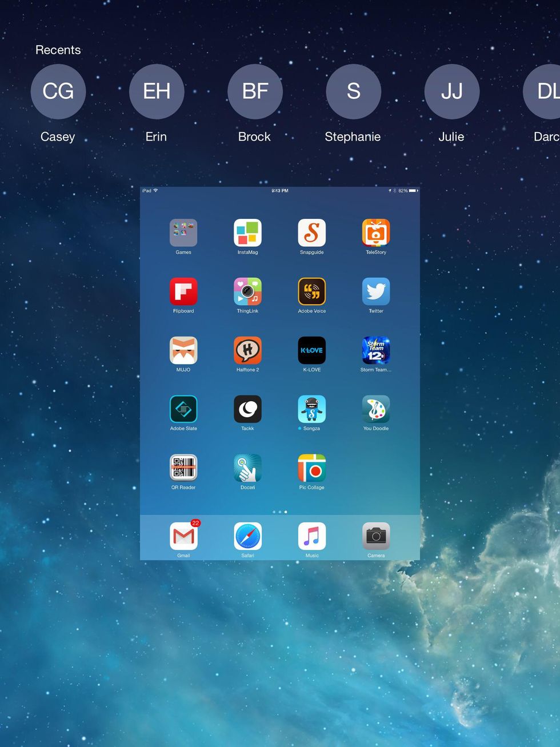Launch the Flipboard app
The width and height of the screenshot is (560, 747).
(x=183, y=291)
